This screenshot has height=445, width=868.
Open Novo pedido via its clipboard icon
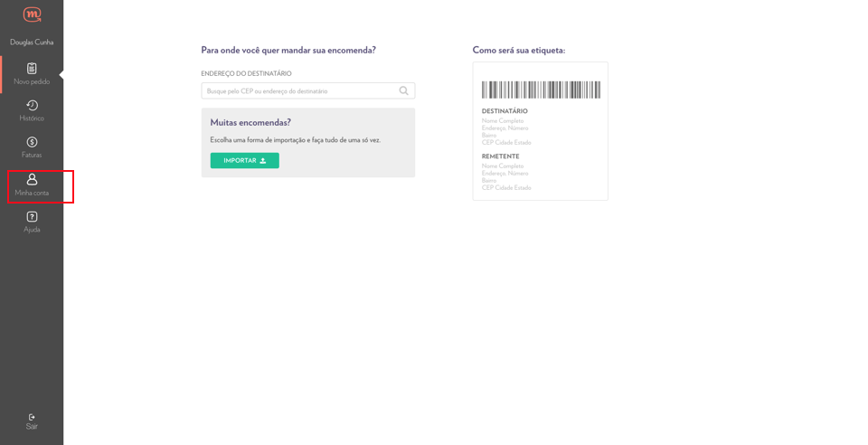32,68
